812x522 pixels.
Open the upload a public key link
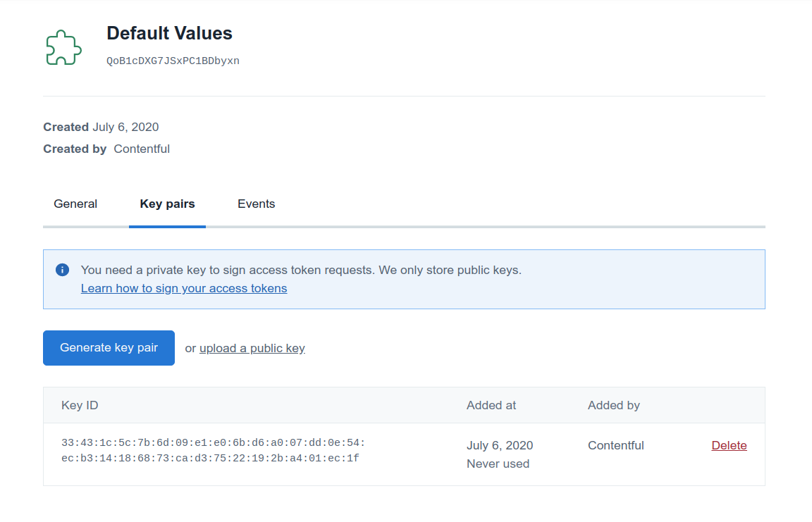click(x=252, y=348)
